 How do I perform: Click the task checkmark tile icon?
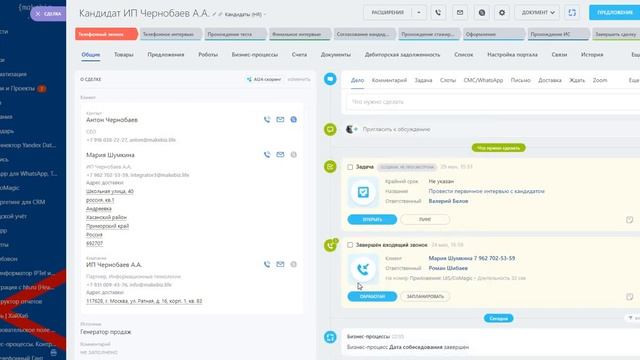(363, 192)
